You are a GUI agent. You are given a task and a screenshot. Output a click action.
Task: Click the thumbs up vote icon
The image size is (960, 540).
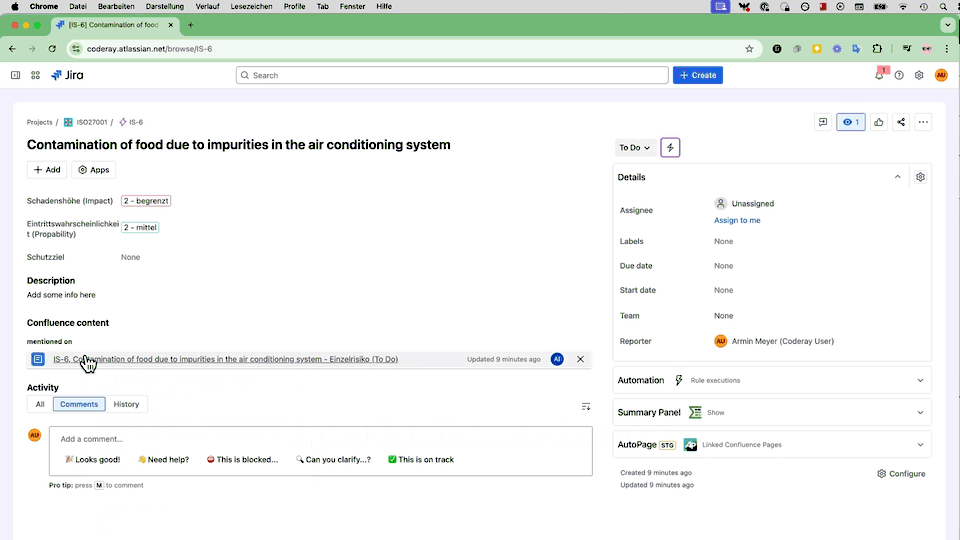pyautogui.click(x=879, y=122)
